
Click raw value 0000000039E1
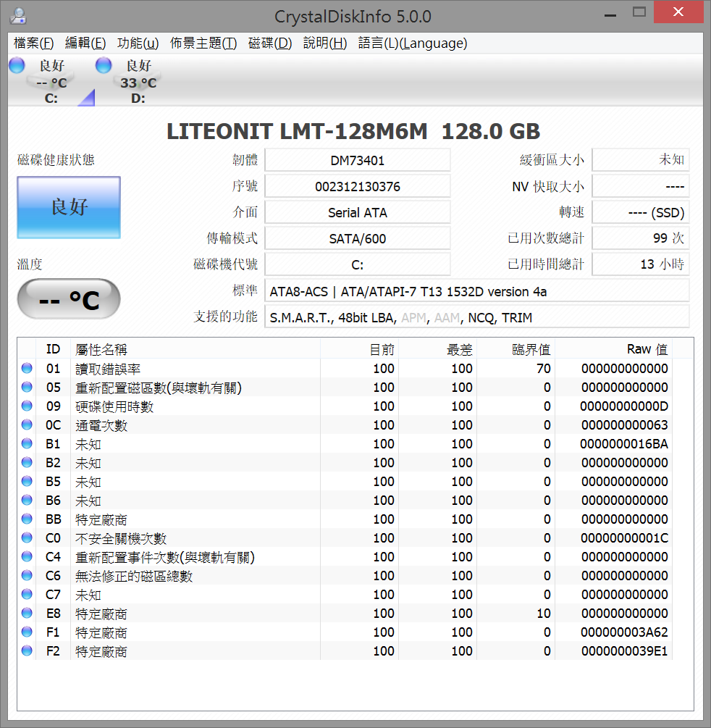click(x=623, y=651)
